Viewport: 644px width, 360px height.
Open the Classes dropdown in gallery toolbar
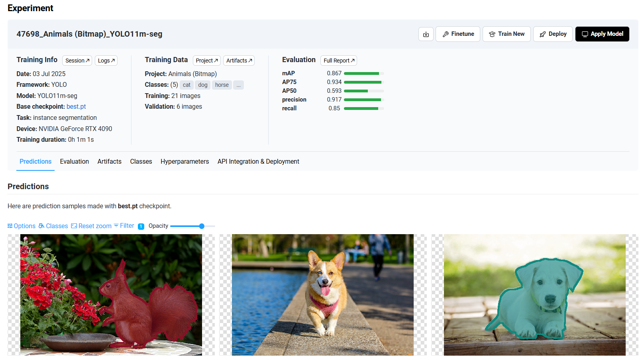tap(53, 226)
